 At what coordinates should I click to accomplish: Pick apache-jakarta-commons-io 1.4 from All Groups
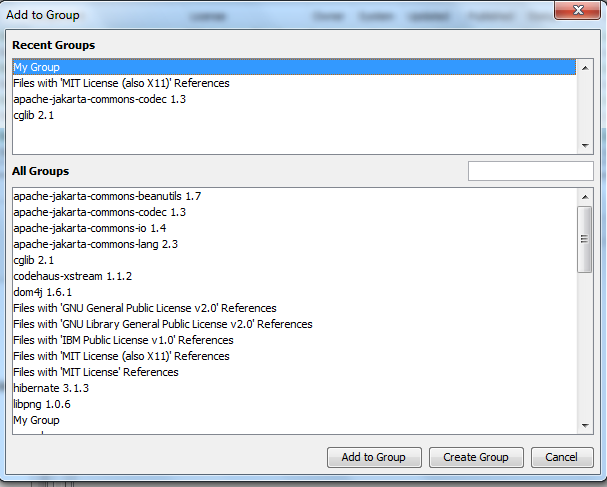[89, 228]
